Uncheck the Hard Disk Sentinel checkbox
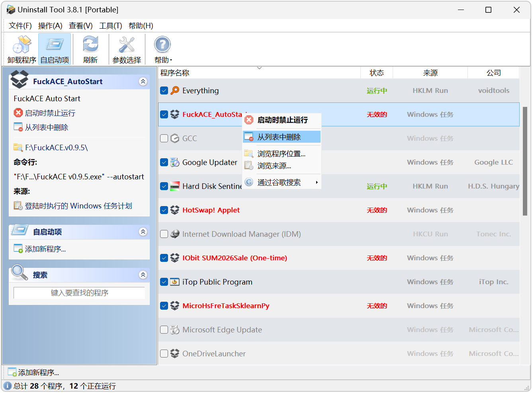Image resolution: width=532 pixels, height=393 pixels. coord(164,186)
